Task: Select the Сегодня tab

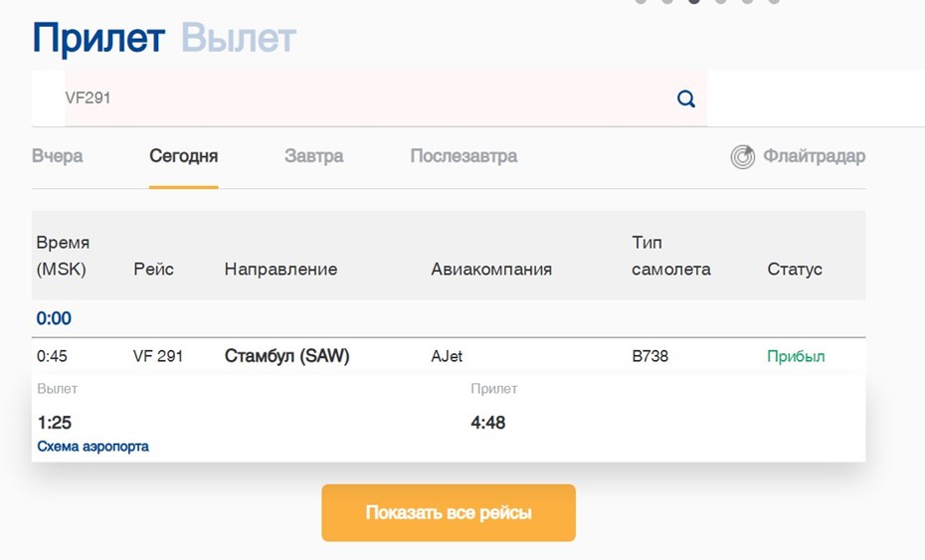Action: (183, 156)
